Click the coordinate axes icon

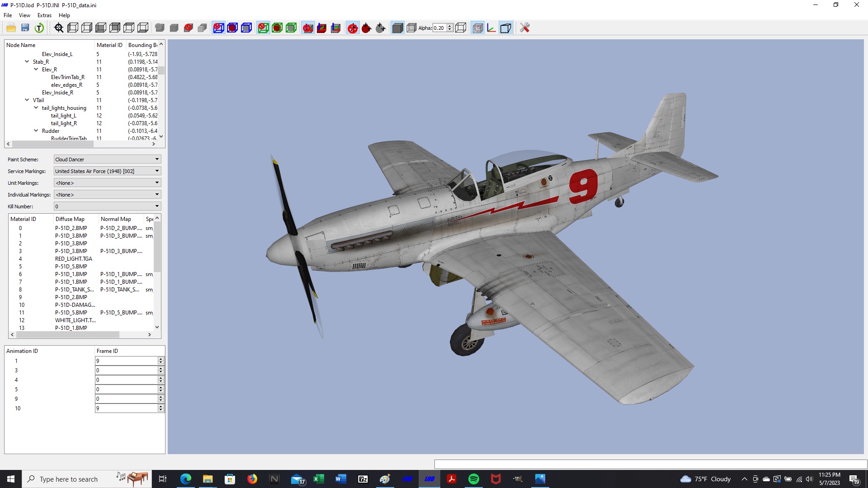point(491,28)
